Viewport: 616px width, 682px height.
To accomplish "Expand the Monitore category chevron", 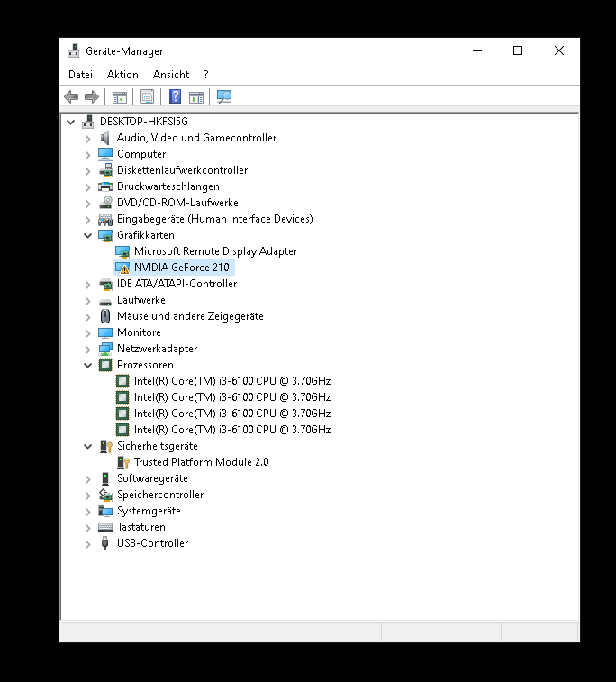I will click(x=88, y=333).
